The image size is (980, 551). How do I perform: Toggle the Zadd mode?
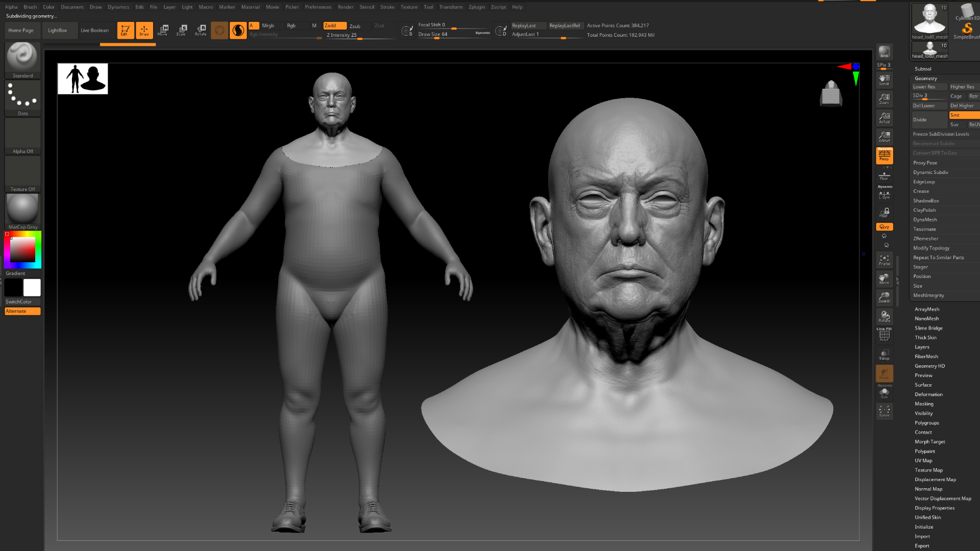(335, 26)
